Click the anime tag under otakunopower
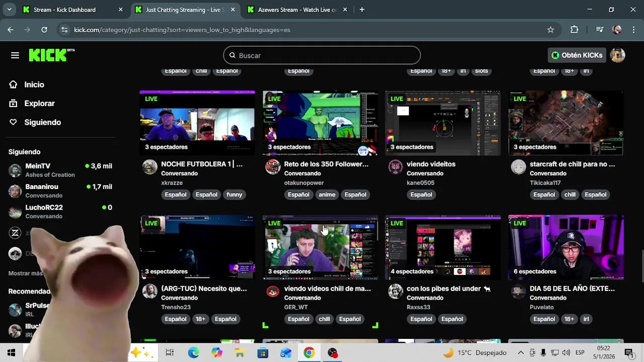 pos(327,195)
